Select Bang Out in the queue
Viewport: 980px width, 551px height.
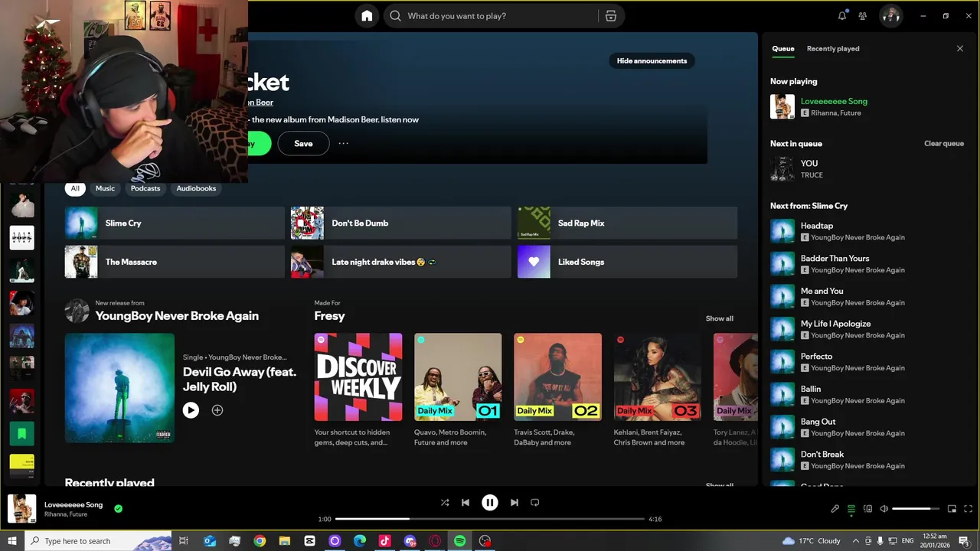pos(867,427)
